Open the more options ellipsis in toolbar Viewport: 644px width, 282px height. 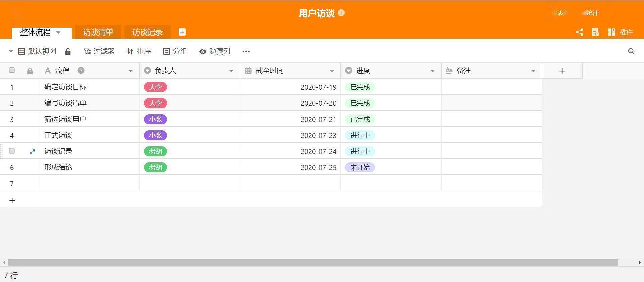point(246,51)
